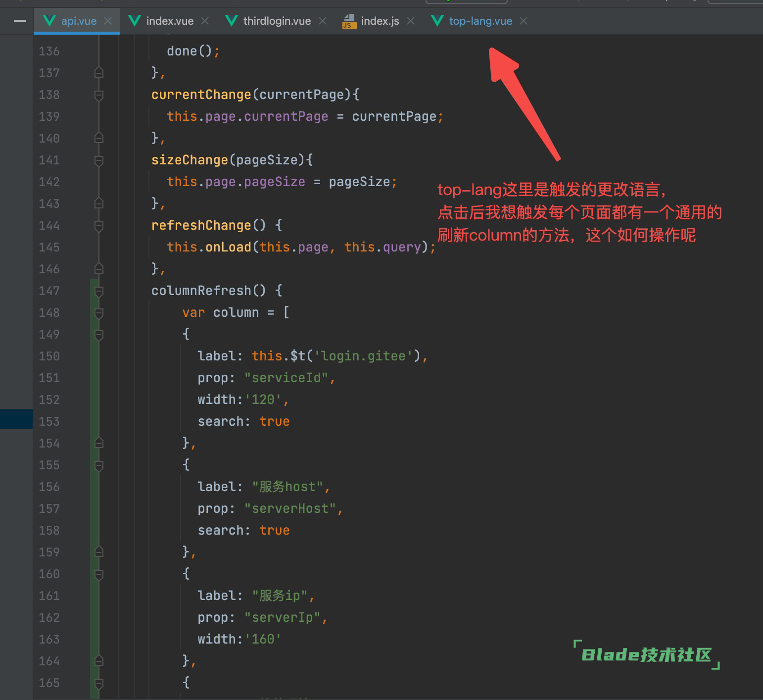Click fold end marker at line 164
Viewport: 763px width, 700px height.
pyautogui.click(x=99, y=661)
